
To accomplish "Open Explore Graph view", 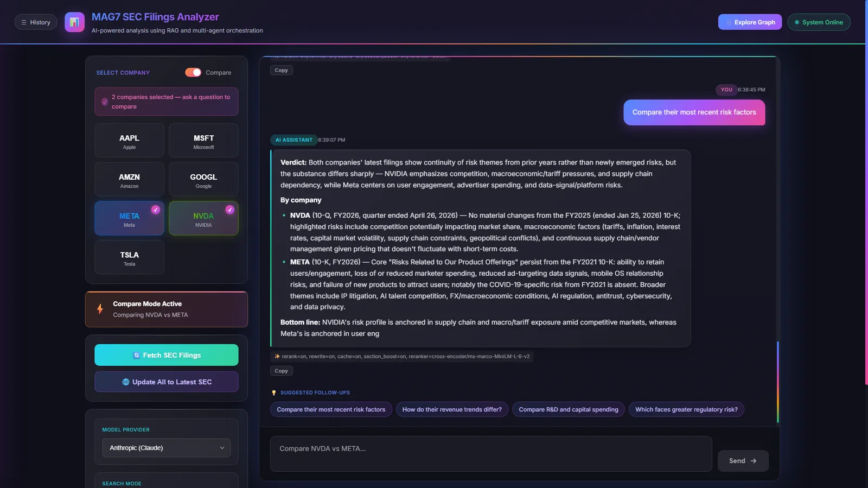I will 750,22.
